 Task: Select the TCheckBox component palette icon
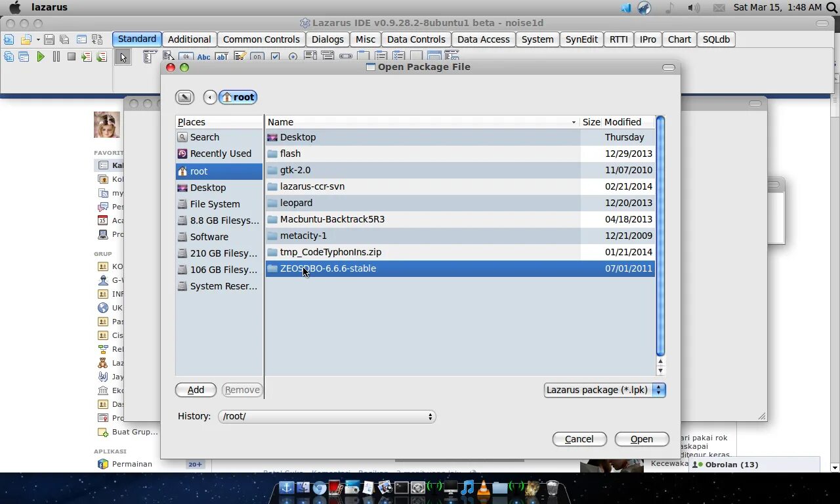pos(275,57)
